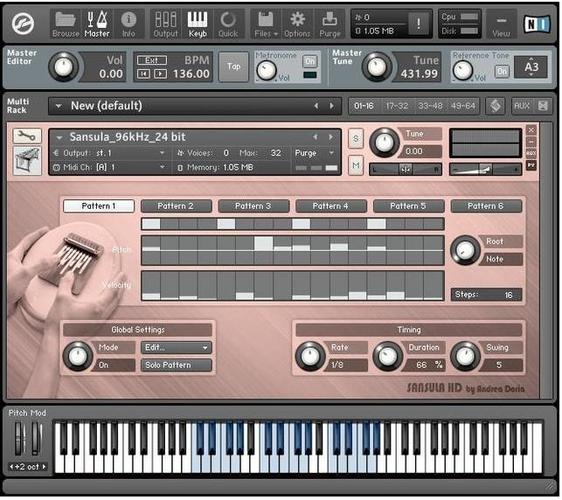Select Pattern 6 tab
Viewport: 562px width, 500px height.
tap(486, 206)
